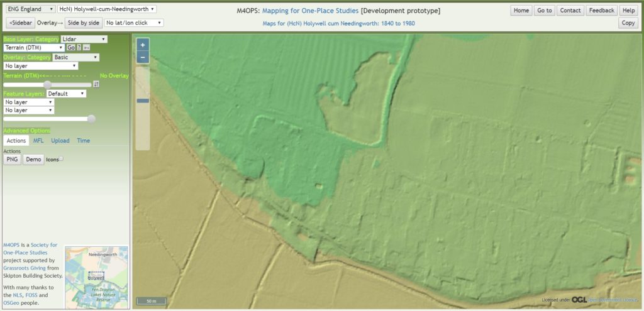Click the map vertical zoom slider handle
The height and width of the screenshot is (311, 644).
tap(143, 101)
